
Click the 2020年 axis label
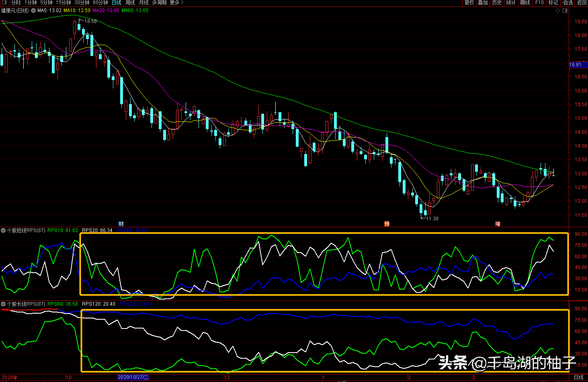coord(10,378)
